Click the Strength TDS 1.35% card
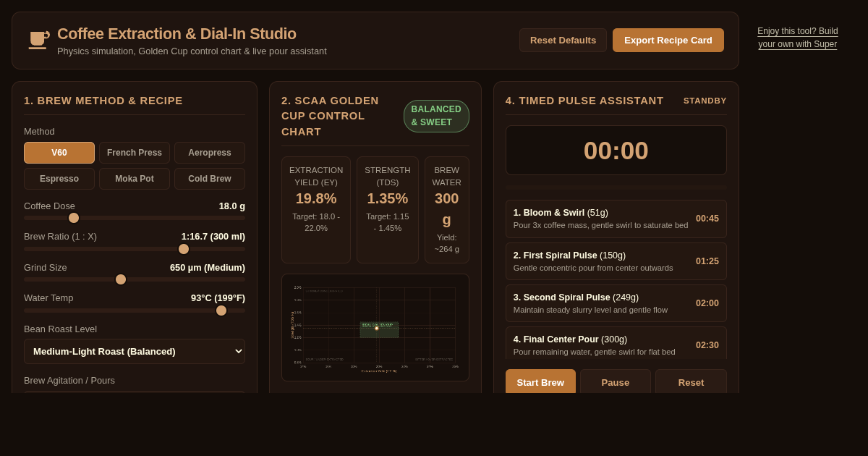 (388, 210)
